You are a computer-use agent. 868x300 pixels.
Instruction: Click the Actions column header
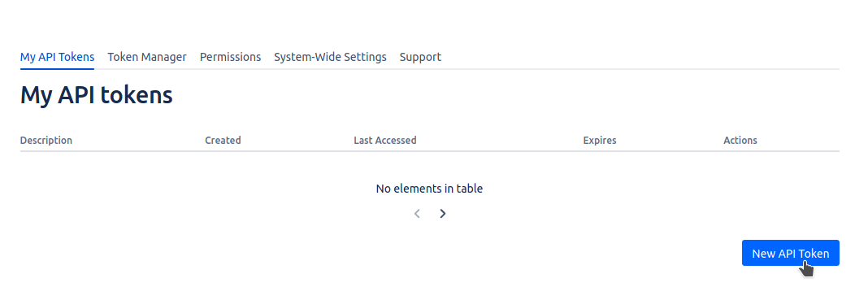click(740, 140)
